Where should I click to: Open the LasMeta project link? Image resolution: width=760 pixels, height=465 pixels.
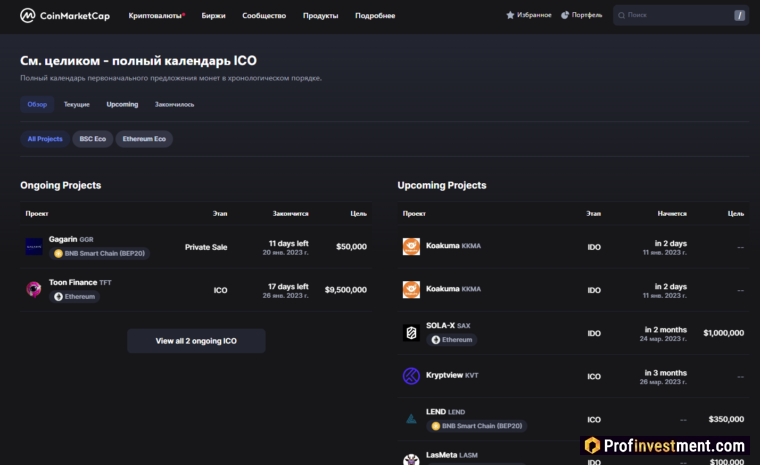click(x=442, y=455)
